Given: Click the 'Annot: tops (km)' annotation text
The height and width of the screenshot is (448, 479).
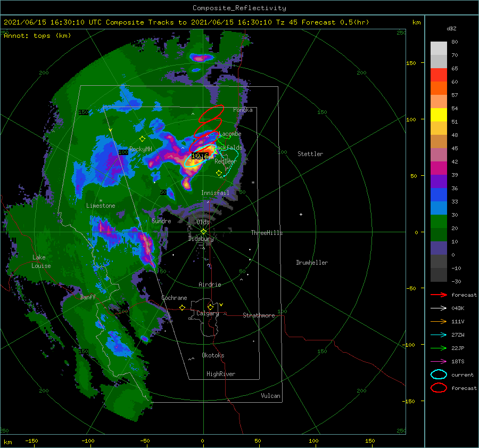Looking at the screenshot, I should click(37, 36).
